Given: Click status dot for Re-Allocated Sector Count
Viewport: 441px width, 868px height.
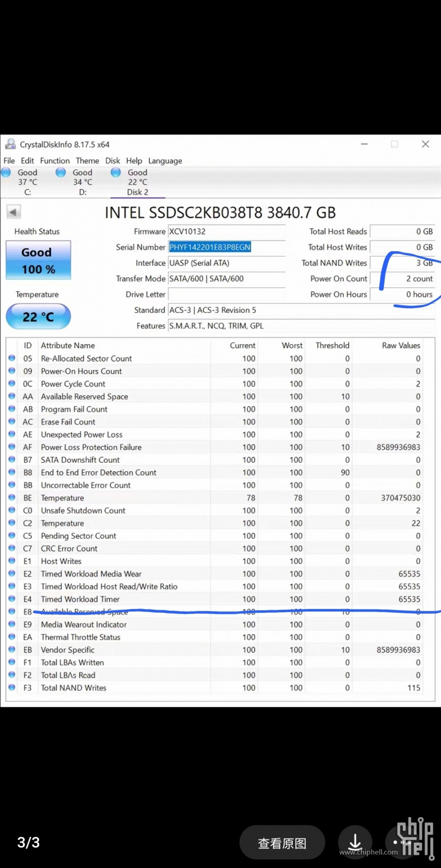Looking at the screenshot, I should point(12,358).
